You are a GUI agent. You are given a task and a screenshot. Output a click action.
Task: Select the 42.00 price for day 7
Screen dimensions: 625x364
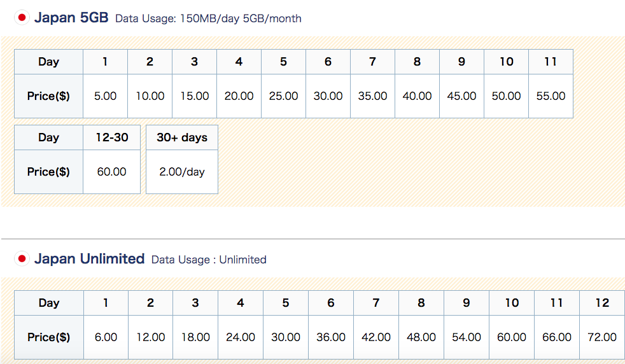376,337
